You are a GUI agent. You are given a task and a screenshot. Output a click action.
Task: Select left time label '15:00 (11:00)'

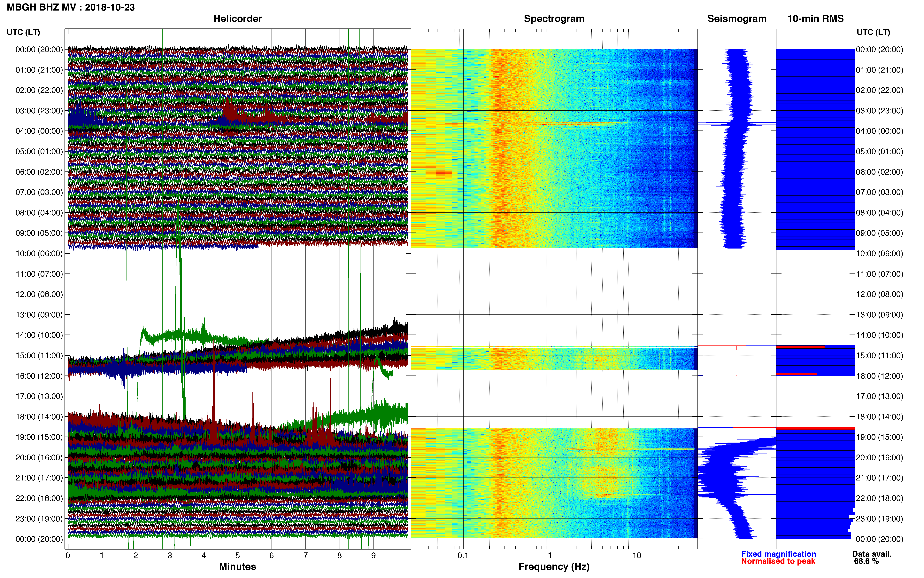click(x=39, y=355)
